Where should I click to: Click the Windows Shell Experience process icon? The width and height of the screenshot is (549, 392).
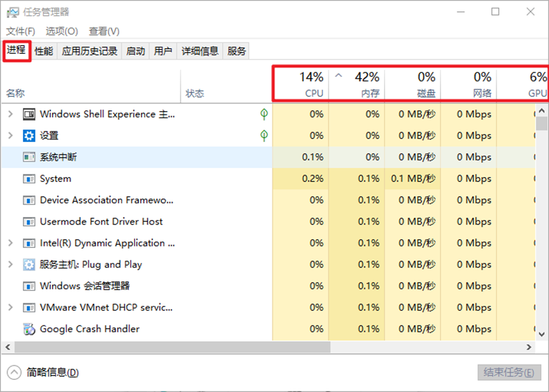[x=29, y=114]
